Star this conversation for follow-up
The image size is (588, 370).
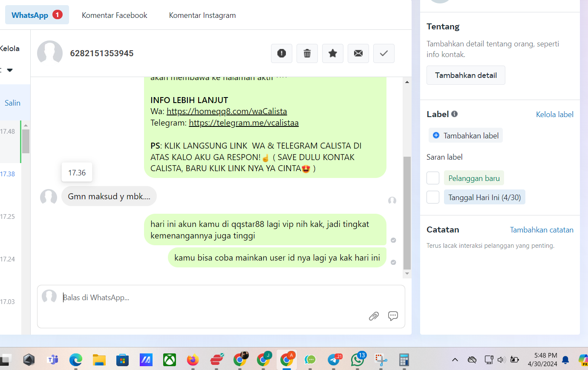point(333,53)
